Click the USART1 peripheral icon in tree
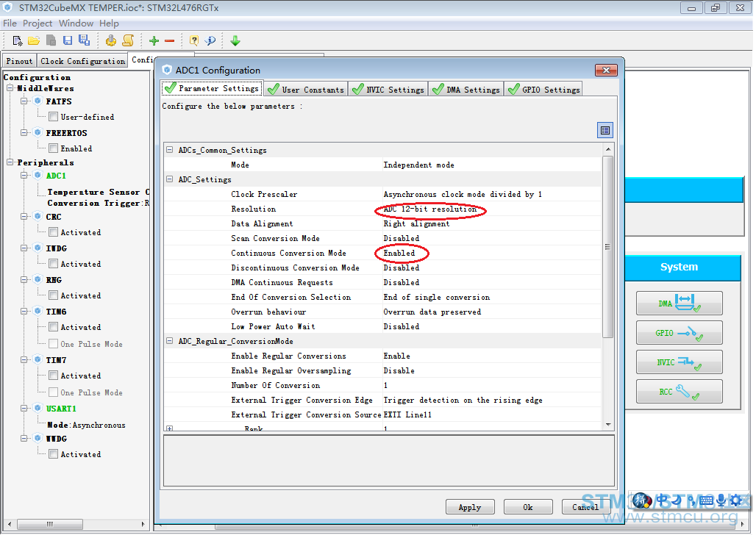Image resolution: width=756 pixels, height=535 pixels. pos(38,409)
